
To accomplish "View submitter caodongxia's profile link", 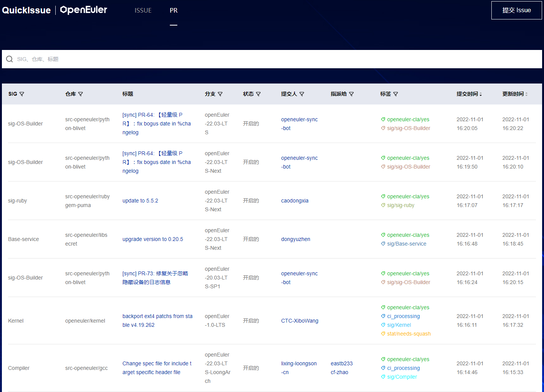I will tap(295, 201).
